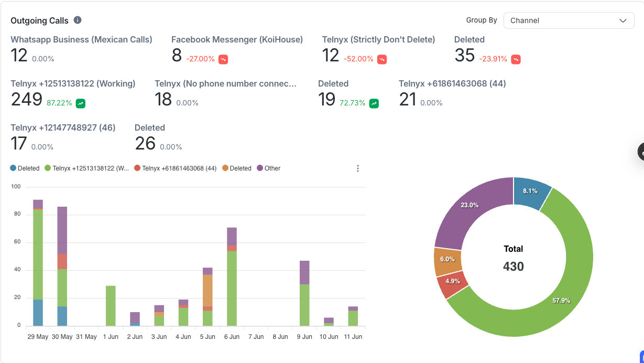Open the Group By Channel dropdown

pos(568,20)
